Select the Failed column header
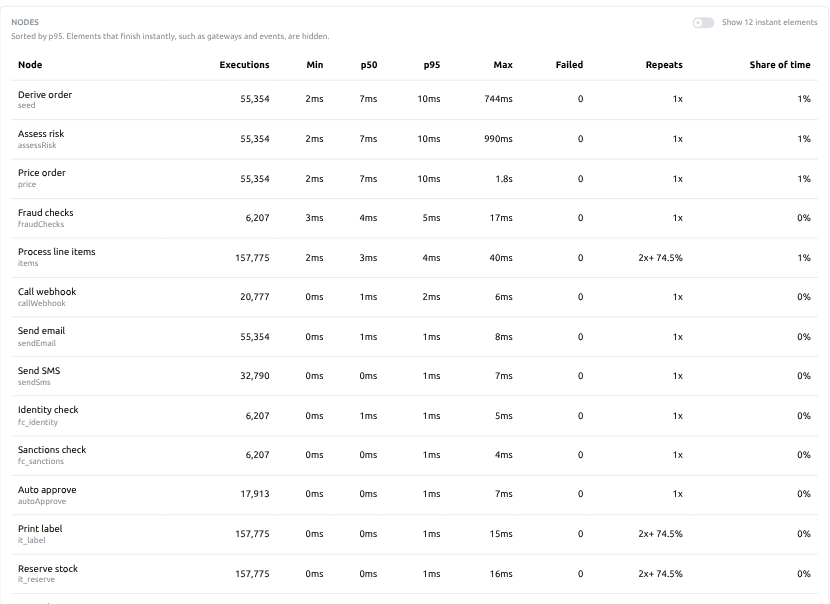Viewport: 830px width, 604px height. [569, 65]
